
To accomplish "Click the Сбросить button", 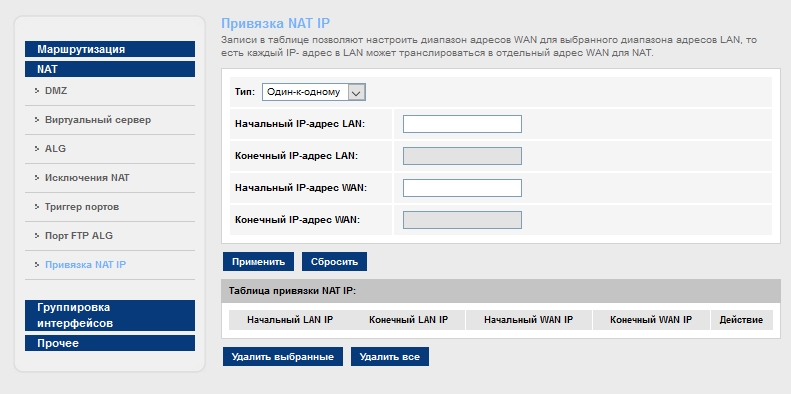I will point(334,262).
